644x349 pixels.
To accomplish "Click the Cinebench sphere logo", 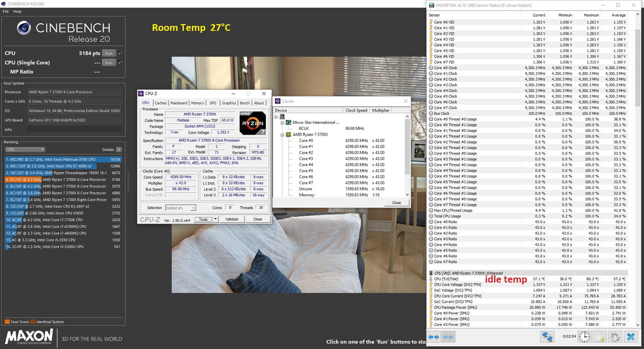I will (x=25, y=28).
